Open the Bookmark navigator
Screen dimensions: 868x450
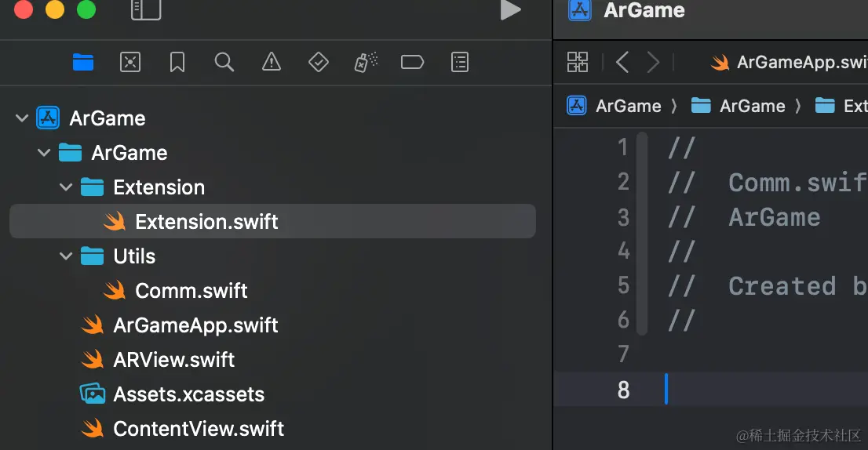(177, 62)
